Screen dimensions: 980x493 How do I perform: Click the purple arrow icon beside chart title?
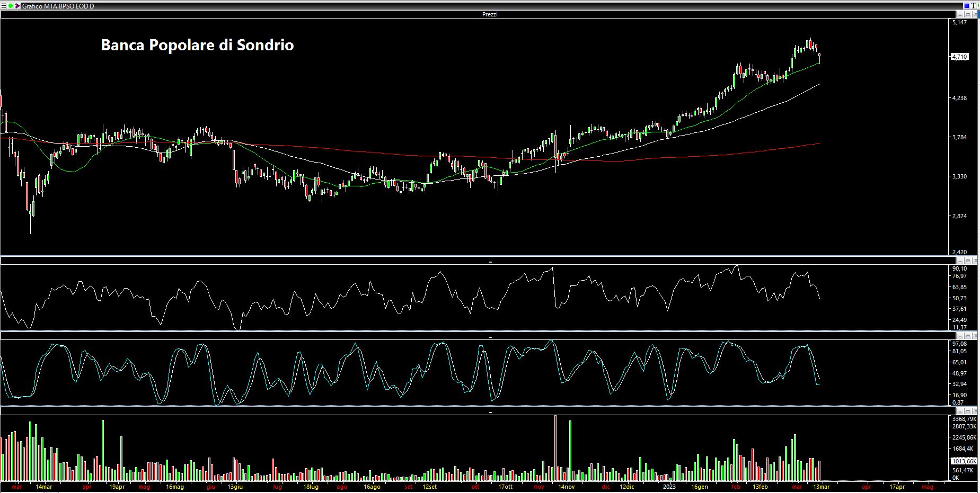(x=17, y=6)
